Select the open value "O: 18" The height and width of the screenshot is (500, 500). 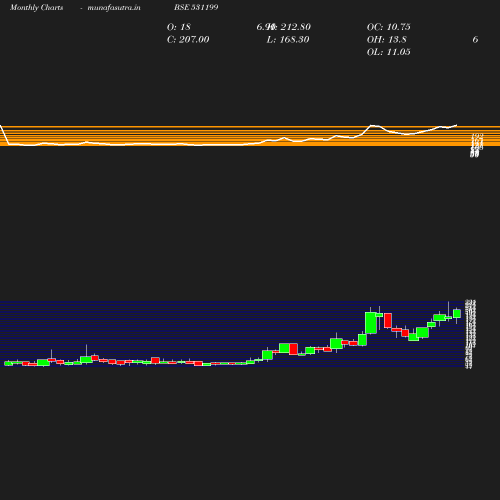click(x=179, y=27)
